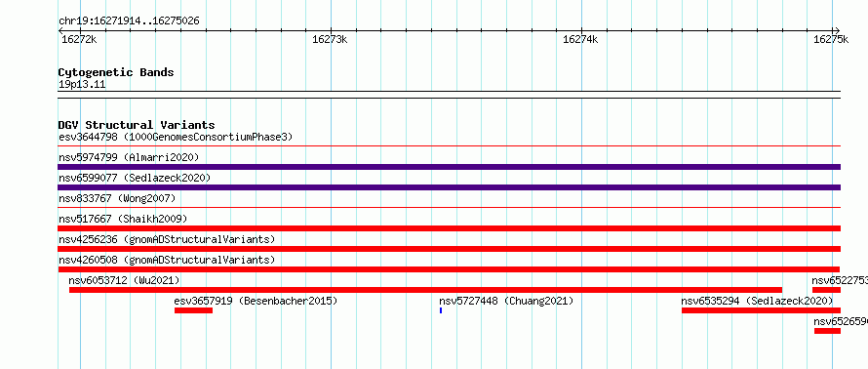Click the 16272k ruler tick label
The width and height of the screenshot is (868, 369).
79,39
